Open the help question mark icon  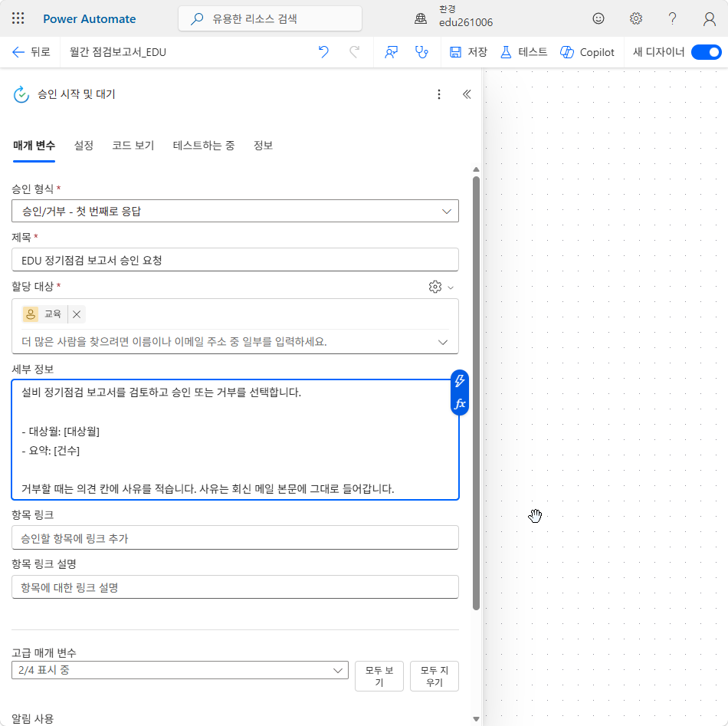point(672,18)
